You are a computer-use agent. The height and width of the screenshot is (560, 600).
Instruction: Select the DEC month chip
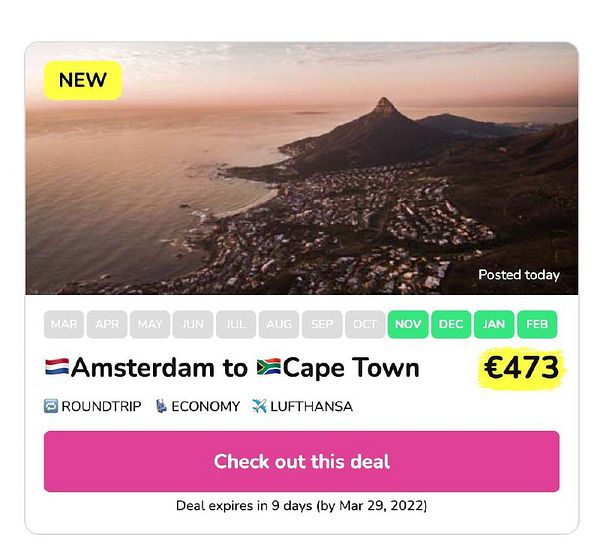[451, 324]
